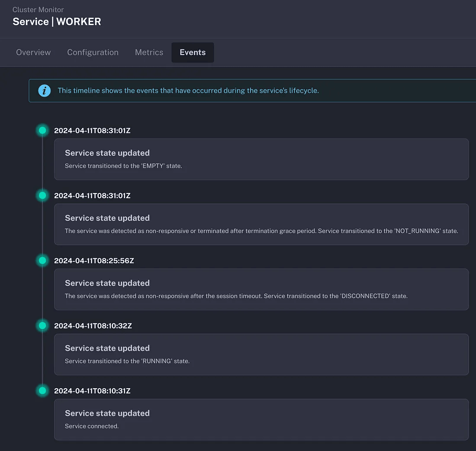476x451 pixels.
Task: Click 'Service transitioned to the 'RUNNING' state.' text
Action: 127,361
